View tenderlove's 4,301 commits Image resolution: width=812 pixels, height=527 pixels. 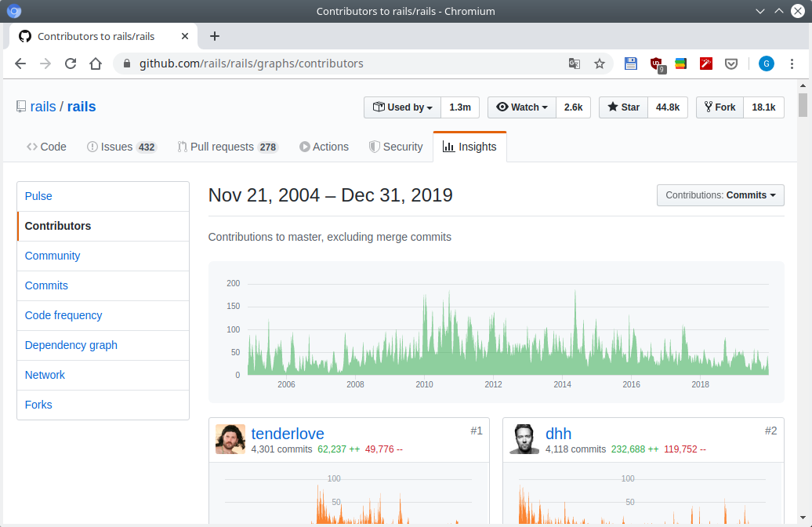pyautogui.click(x=281, y=449)
